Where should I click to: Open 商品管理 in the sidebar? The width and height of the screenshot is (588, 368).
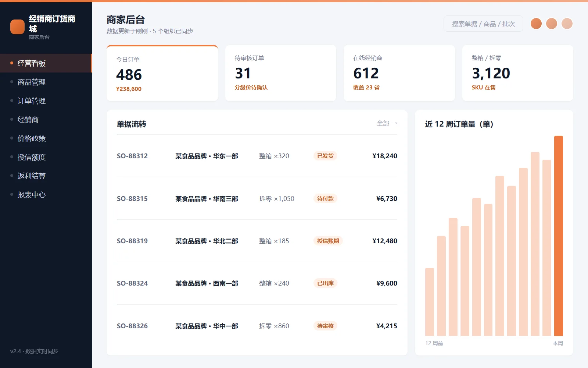click(46, 82)
